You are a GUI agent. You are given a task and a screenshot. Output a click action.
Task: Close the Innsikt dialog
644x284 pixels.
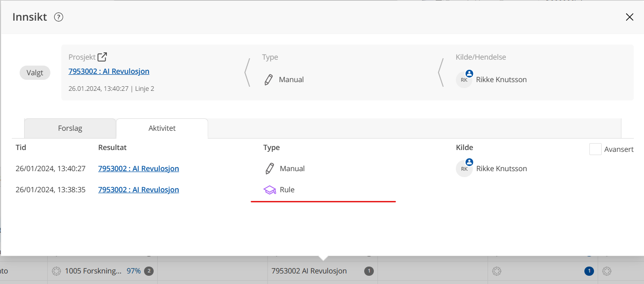629,17
